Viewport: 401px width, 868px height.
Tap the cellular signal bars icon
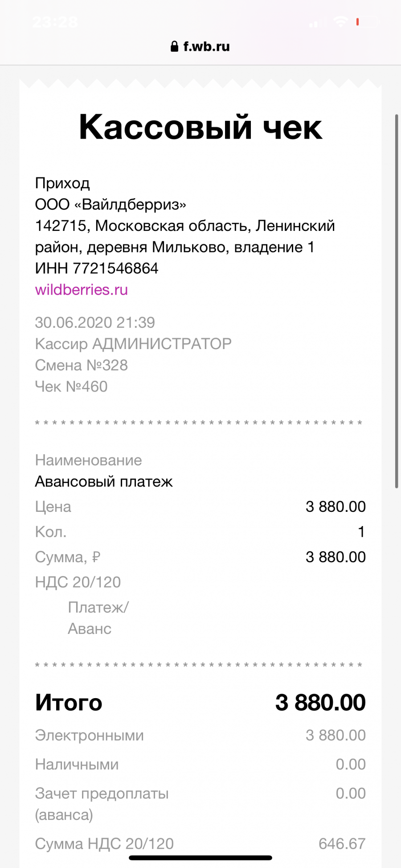(318, 22)
